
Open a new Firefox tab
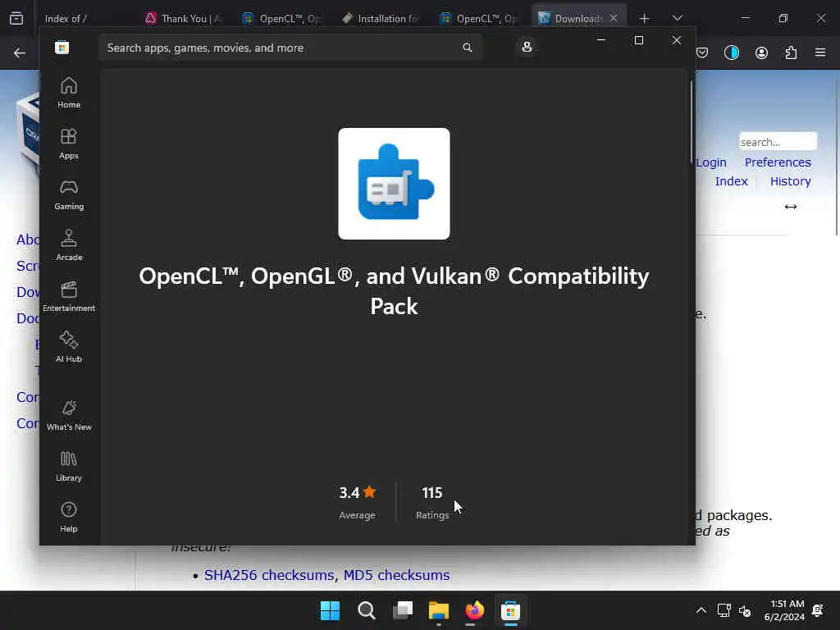click(645, 19)
